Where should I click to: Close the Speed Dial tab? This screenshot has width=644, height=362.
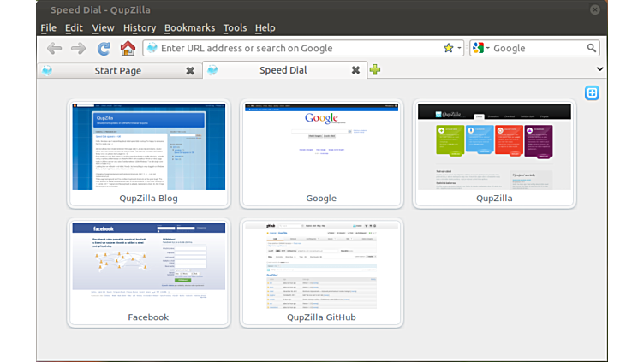pyautogui.click(x=355, y=70)
